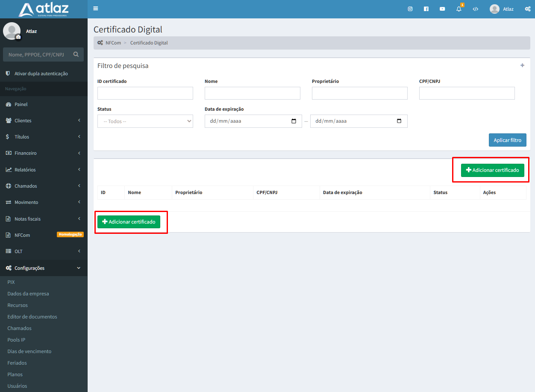The height and width of the screenshot is (392, 535).
Task: Expand the Clientes sidebar menu
Action: pyautogui.click(x=44, y=121)
